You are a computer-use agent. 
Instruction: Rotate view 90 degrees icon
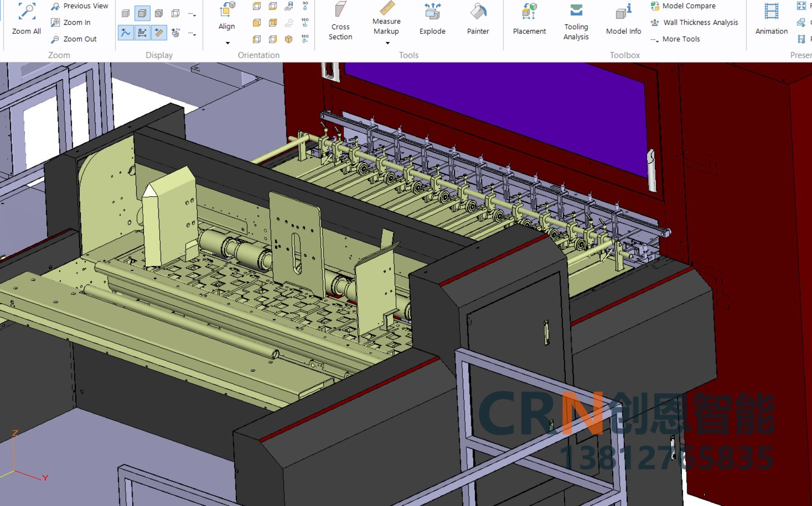point(305,6)
